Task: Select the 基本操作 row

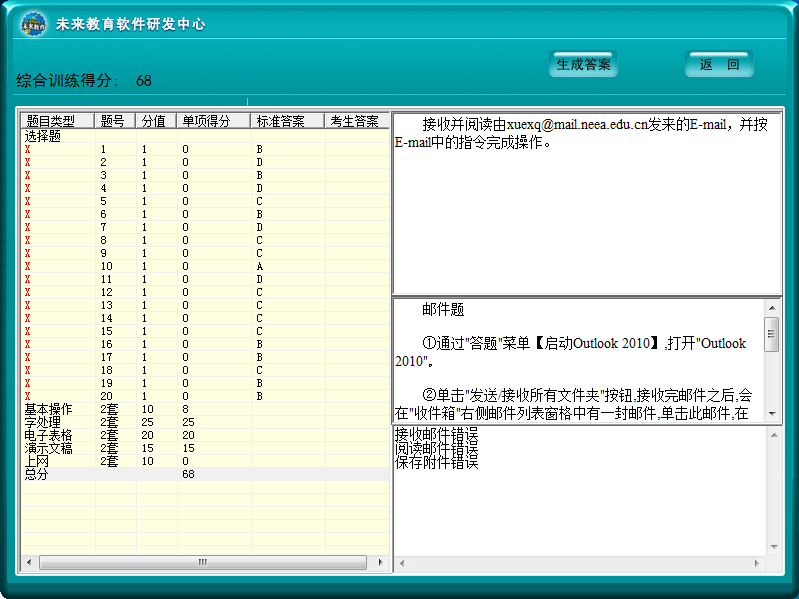Action: (205, 409)
